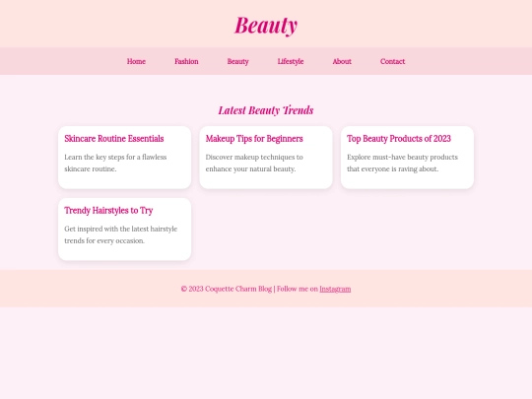Open Skincare Routine Essentials article title
The image size is (532, 399).
pos(114,139)
